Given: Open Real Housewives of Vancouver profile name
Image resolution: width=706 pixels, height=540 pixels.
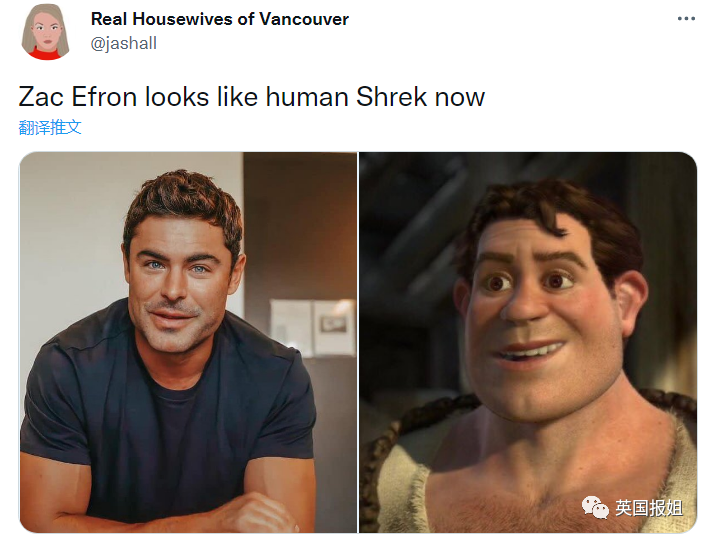Looking at the screenshot, I should pyautogui.click(x=220, y=19).
